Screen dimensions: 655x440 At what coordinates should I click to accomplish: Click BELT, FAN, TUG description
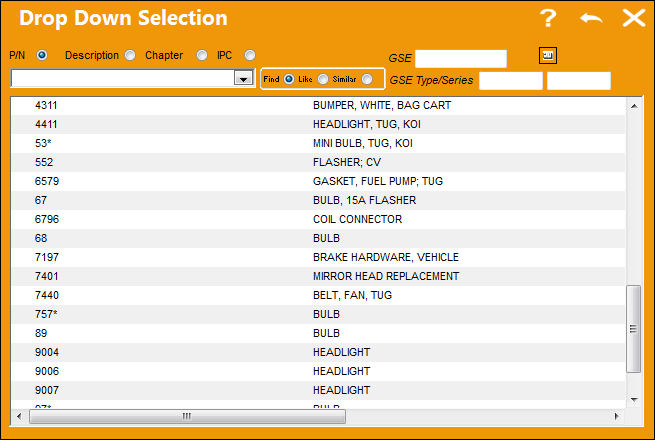click(352, 295)
